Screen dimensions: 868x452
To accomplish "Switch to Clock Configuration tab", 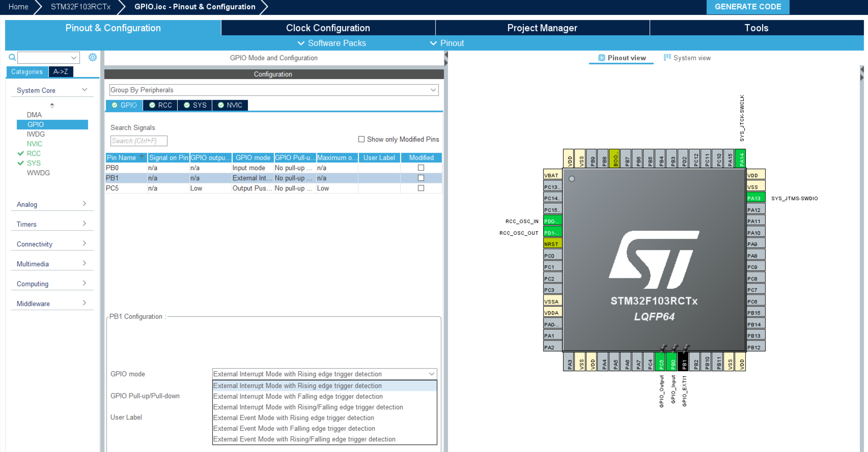I will (x=328, y=28).
